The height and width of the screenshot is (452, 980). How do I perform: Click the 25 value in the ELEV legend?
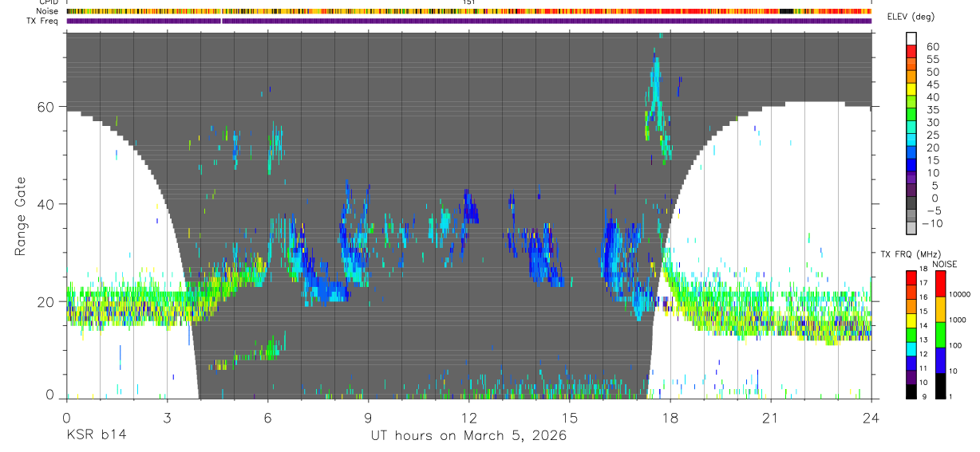[931, 135]
